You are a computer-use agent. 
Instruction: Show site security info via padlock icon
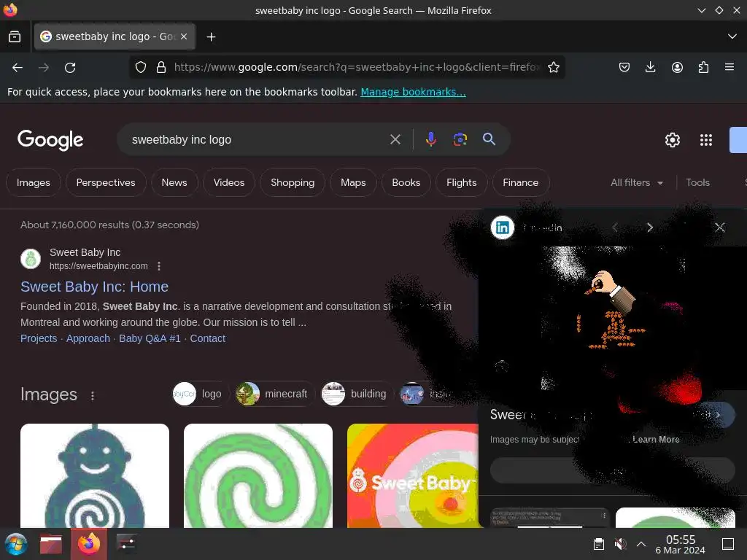pos(161,67)
